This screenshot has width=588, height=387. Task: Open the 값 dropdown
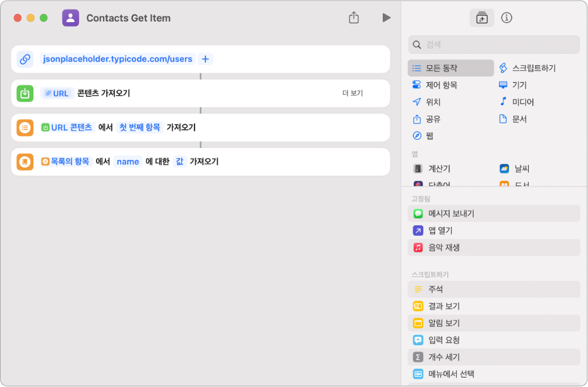179,162
